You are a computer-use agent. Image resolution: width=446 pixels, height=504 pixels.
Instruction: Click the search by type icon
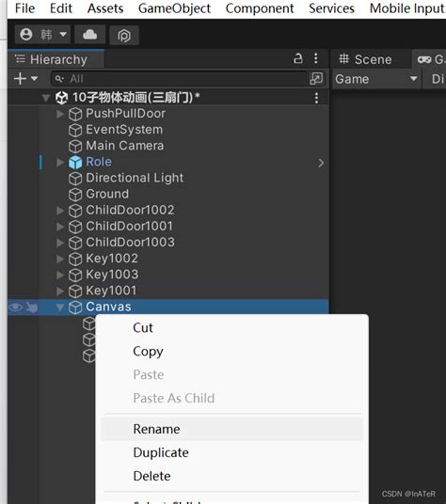pos(316,79)
